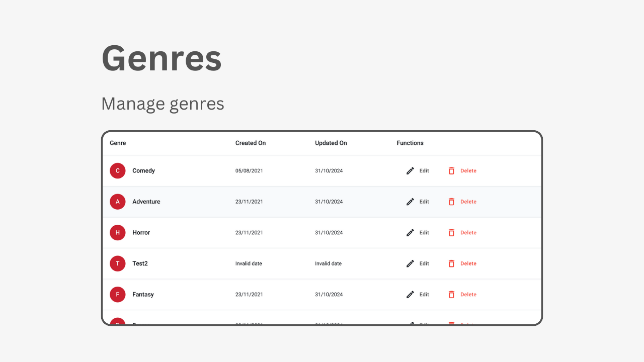This screenshot has width=644, height=362.
Task: Select the red F avatar for Fantasy
Action: [x=118, y=295]
